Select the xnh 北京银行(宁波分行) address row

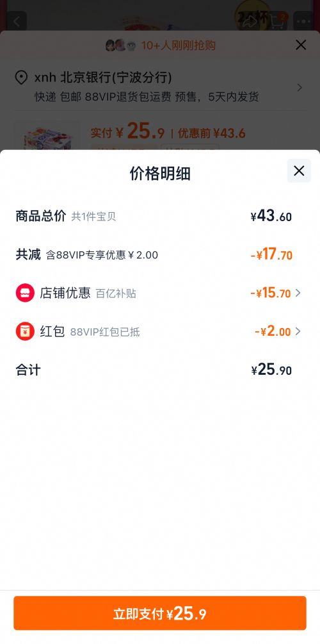(160, 87)
